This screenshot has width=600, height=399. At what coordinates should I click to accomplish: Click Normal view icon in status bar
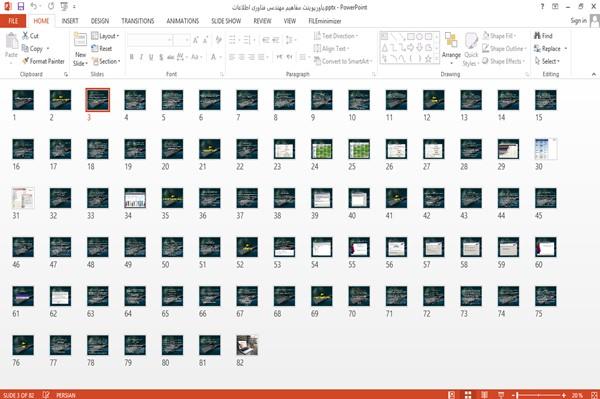(x=452, y=395)
